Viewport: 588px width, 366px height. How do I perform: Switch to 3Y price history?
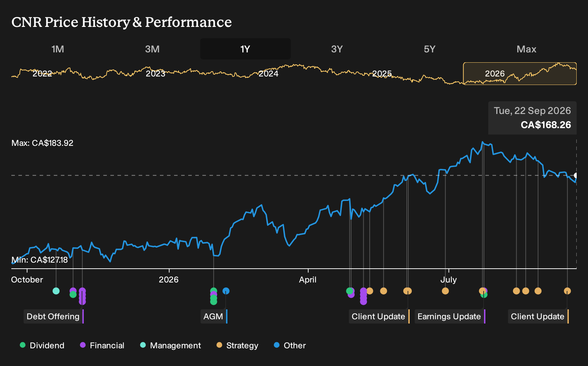click(x=337, y=49)
